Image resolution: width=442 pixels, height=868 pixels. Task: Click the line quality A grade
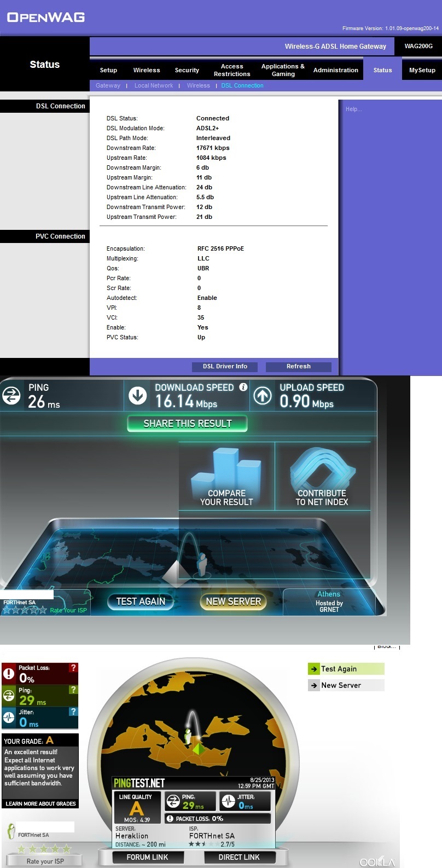(137, 808)
